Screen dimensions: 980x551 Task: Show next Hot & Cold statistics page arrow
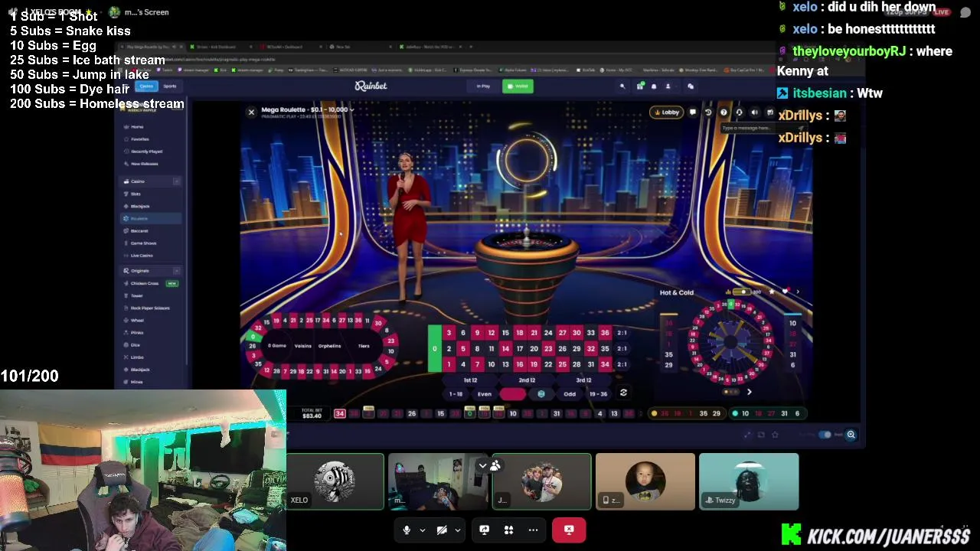tap(749, 392)
